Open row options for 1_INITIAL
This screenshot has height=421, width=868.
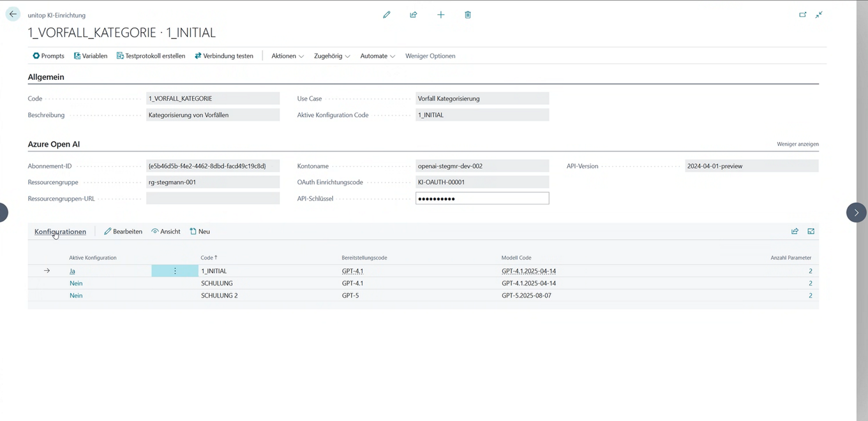pos(175,271)
